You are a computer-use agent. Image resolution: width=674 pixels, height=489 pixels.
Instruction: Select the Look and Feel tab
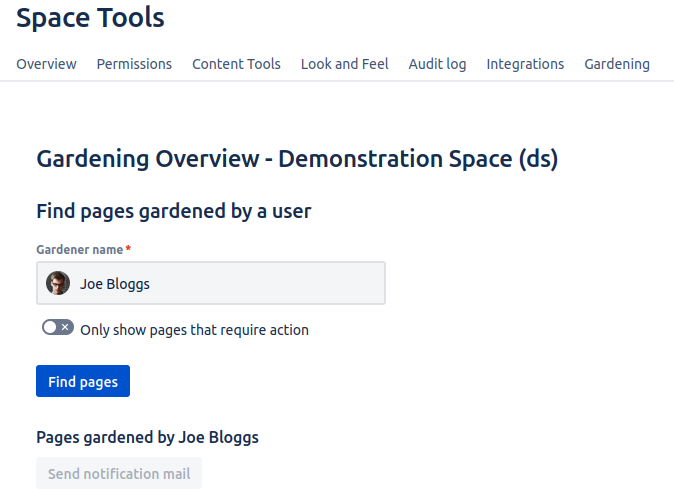[344, 64]
